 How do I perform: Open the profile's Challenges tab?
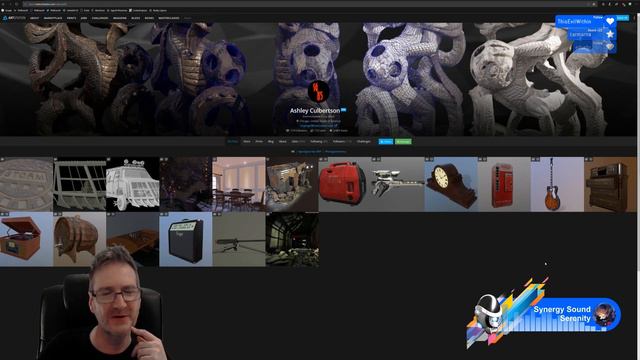point(363,142)
